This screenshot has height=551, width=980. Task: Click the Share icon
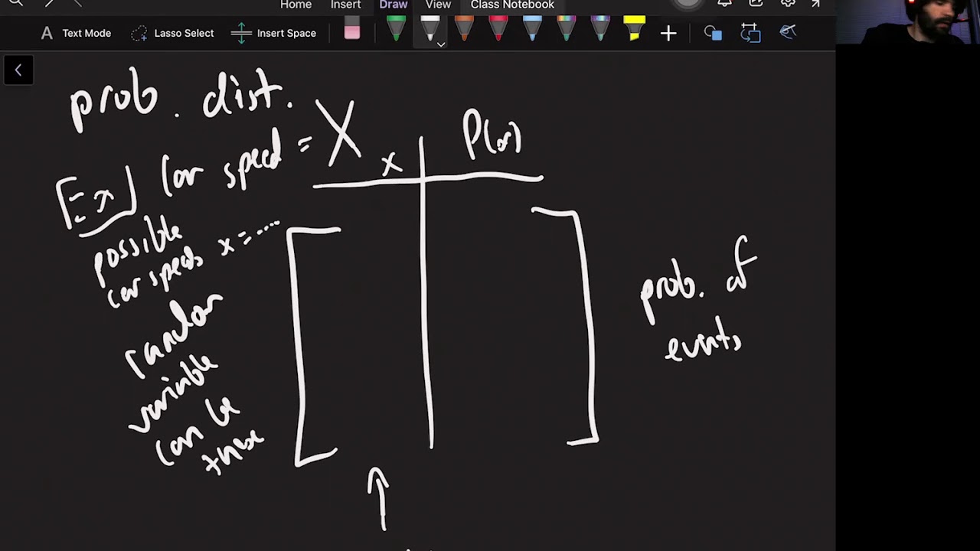coord(756,3)
